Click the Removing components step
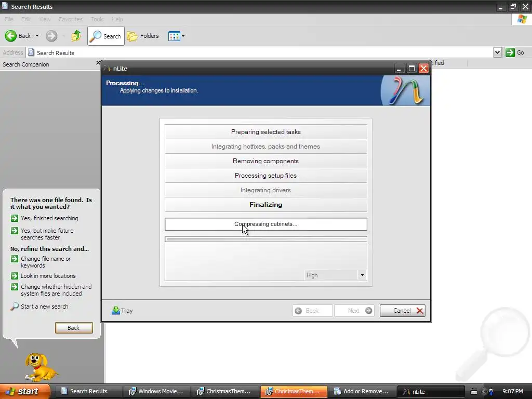 pyautogui.click(x=265, y=161)
